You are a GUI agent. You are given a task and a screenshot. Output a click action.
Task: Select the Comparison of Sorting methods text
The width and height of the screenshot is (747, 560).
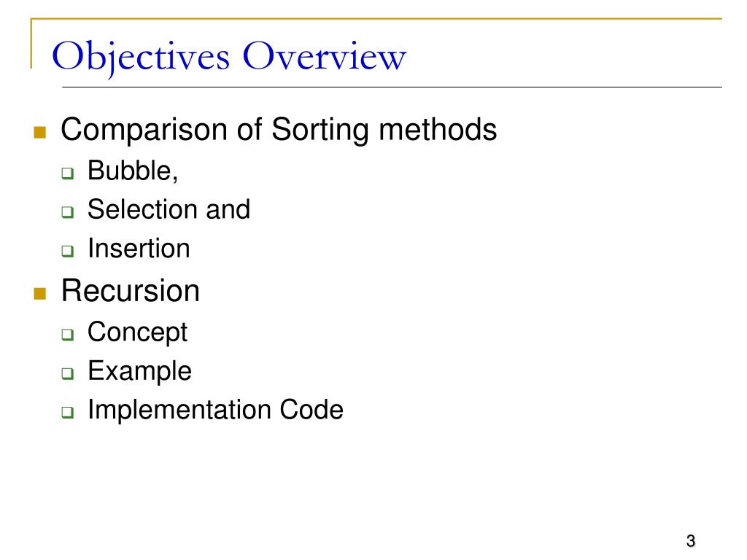(x=279, y=130)
